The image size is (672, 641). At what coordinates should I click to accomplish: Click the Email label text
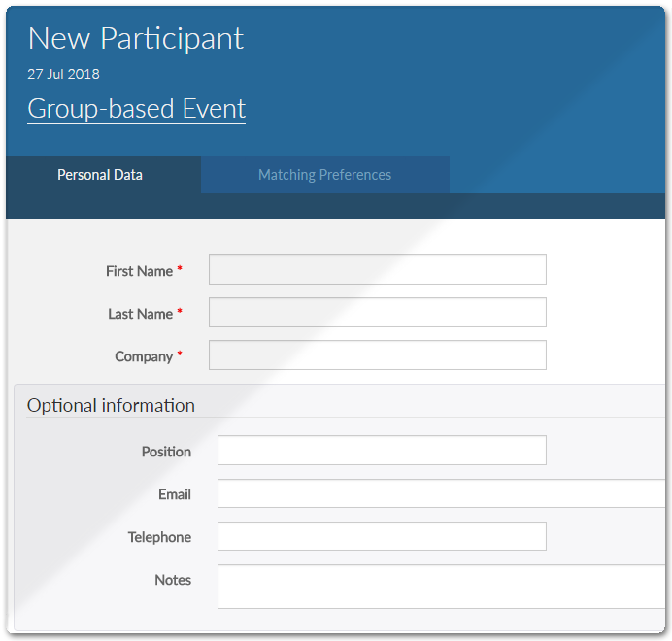(x=175, y=494)
